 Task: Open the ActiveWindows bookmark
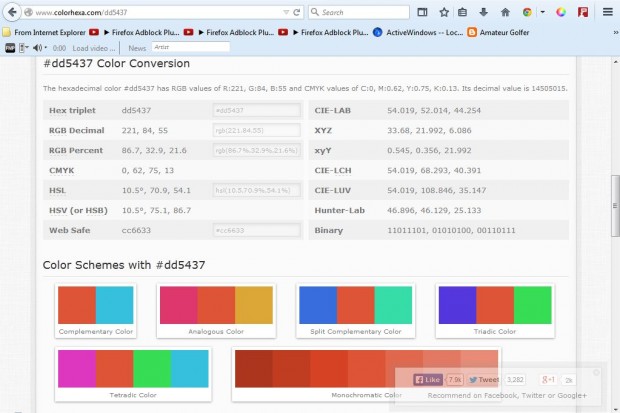[418, 32]
